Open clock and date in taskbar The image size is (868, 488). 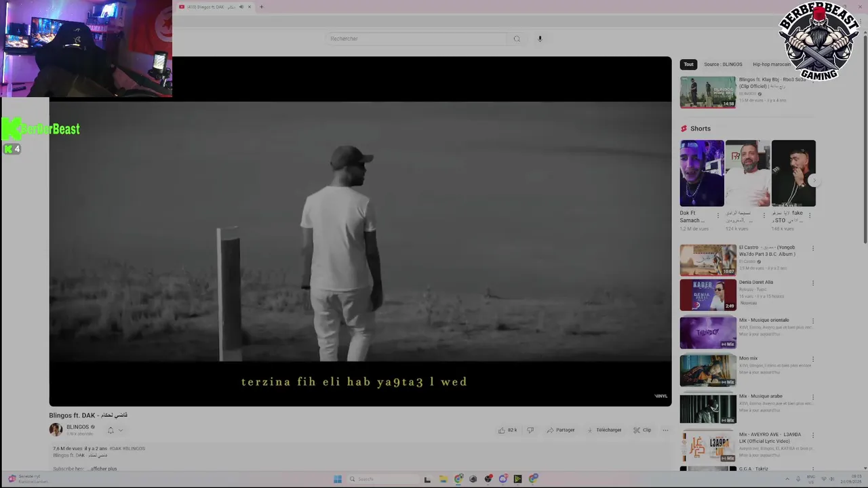(x=851, y=479)
